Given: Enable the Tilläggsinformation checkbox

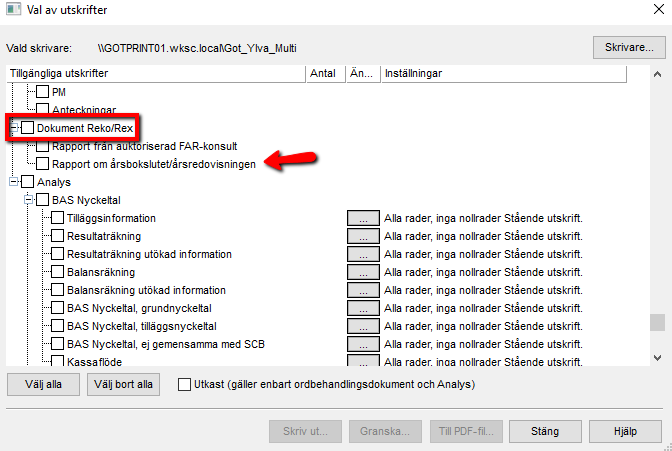Looking at the screenshot, I should [x=57, y=218].
